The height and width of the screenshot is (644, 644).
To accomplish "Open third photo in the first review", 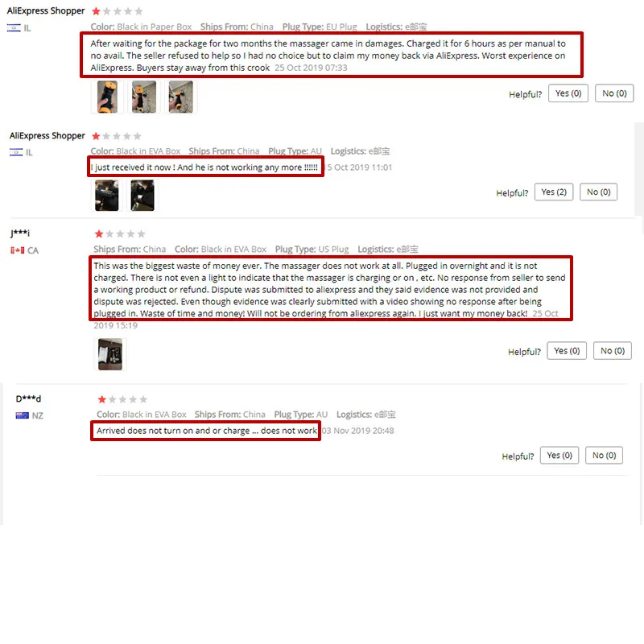I will (180, 97).
